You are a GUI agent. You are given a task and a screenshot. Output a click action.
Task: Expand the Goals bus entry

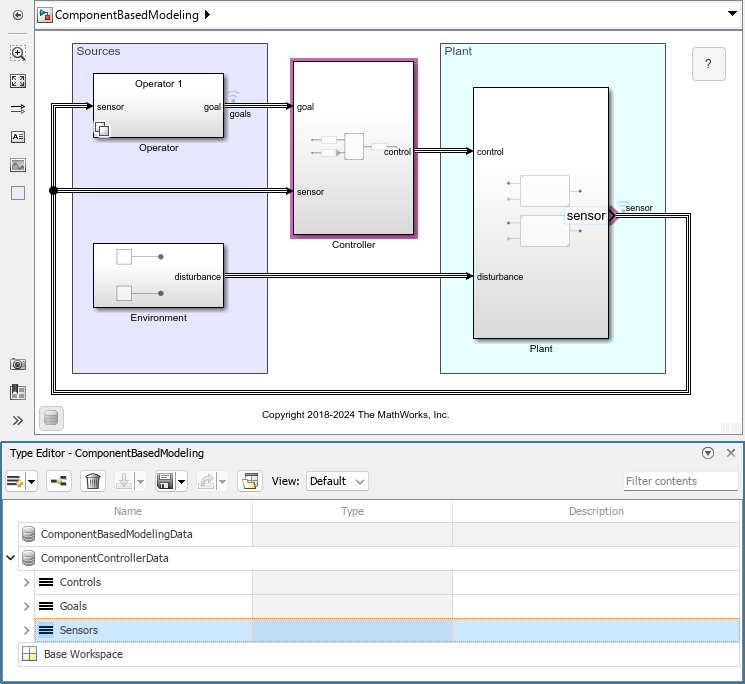[x=27, y=606]
